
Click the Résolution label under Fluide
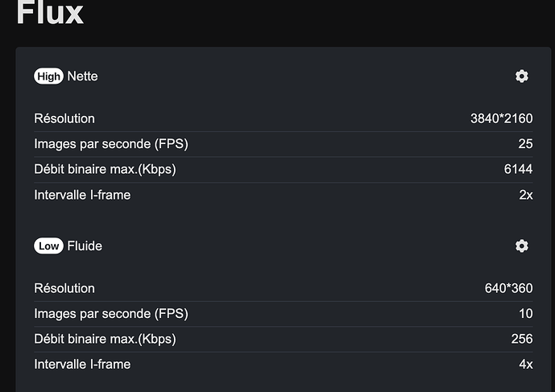click(64, 289)
